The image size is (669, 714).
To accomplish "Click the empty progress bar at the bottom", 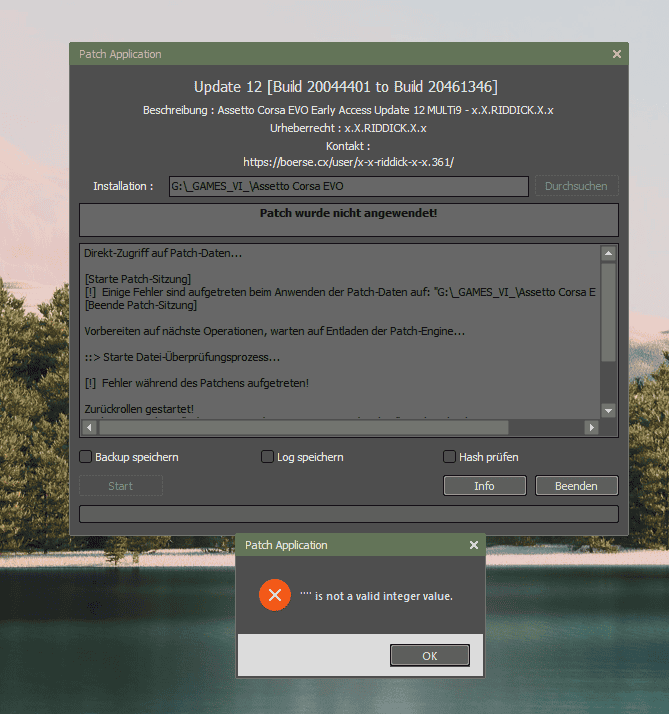I will [x=348, y=514].
